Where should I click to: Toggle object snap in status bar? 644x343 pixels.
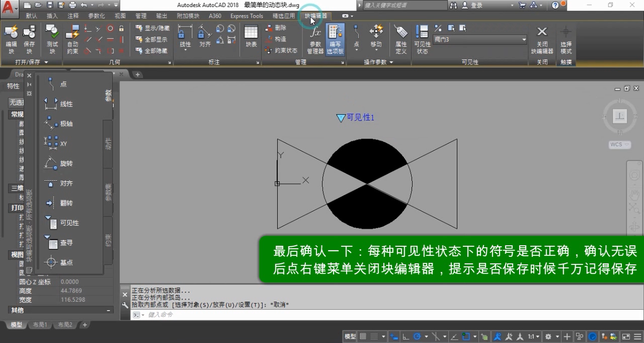466,336
